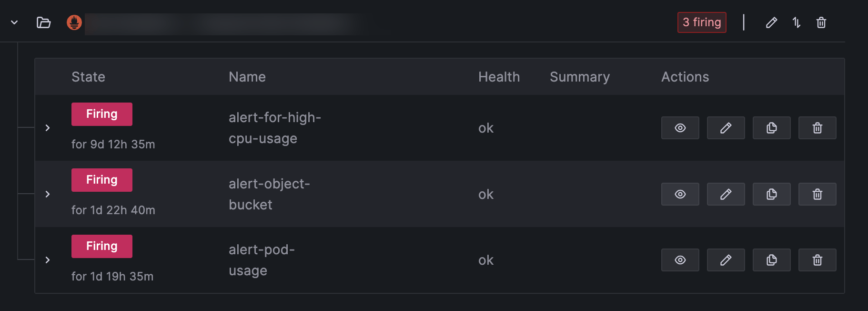Screen dimensions: 868x311
Task: View the alert-object-bucket rule via eye icon
Action: [x=680, y=194]
